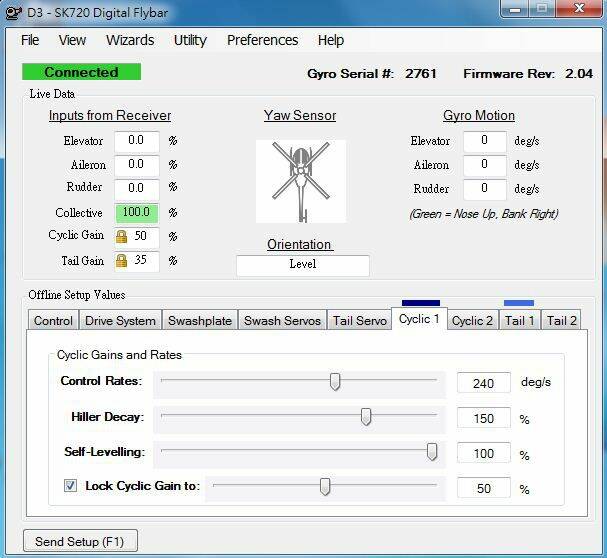Click the Lock Cyclic Gain value field 50
The width and height of the screenshot is (607, 558).
[x=484, y=488]
